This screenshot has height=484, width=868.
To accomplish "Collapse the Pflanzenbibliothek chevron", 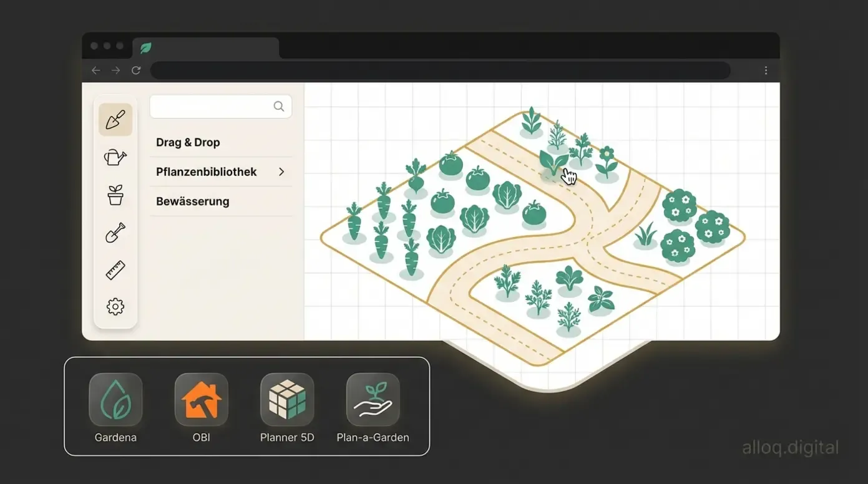I will pyautogui.click(x=281, y=172).
